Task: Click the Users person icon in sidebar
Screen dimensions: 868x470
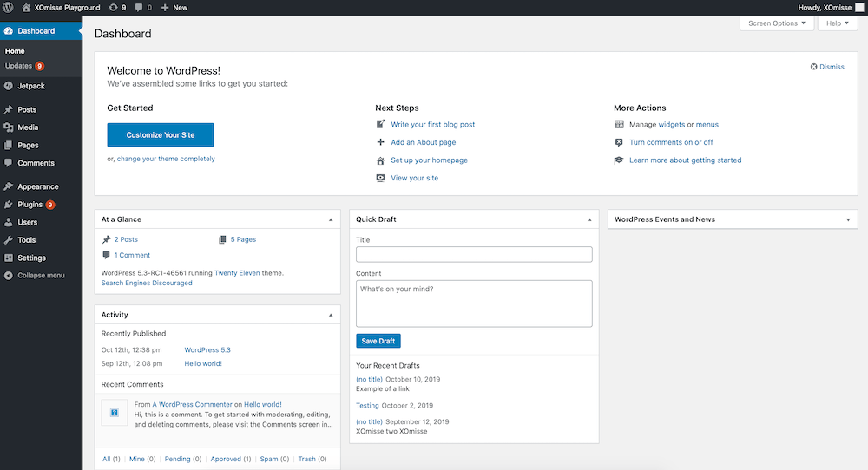Action: (9, 222)
